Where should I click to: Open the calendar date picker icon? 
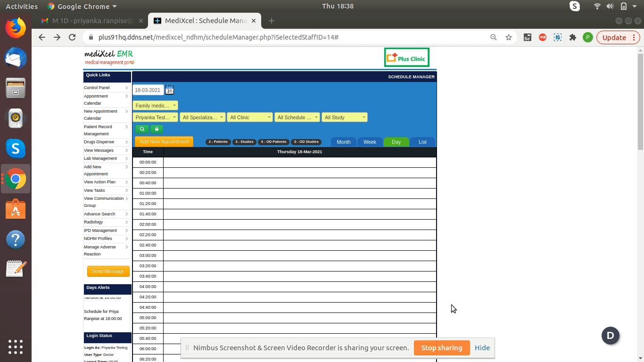[169, 90]
